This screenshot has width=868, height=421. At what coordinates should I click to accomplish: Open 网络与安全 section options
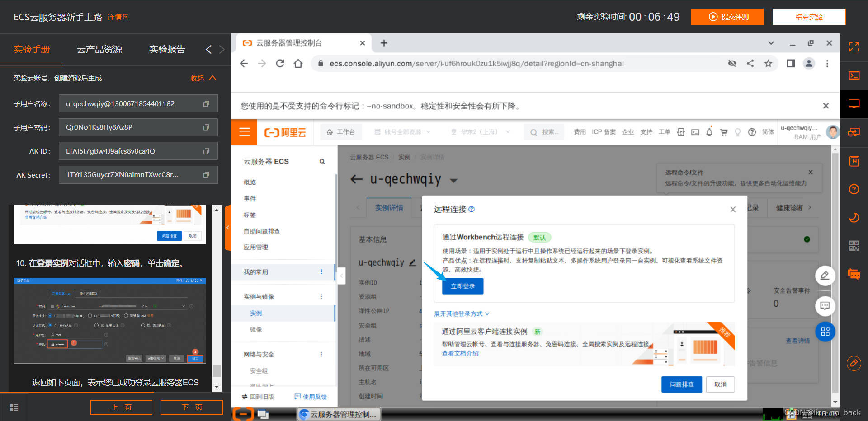(x=321, y=354)
